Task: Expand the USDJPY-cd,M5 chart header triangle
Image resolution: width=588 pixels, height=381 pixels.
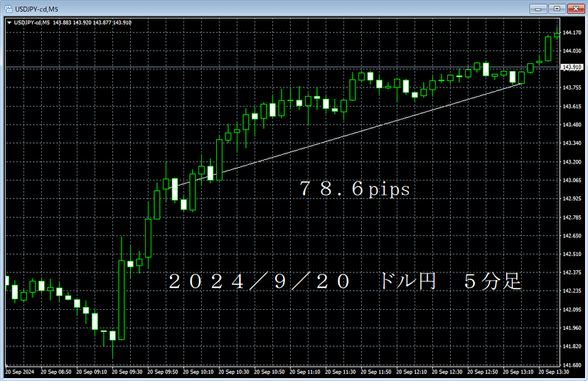Action: pyautogui.click(x=9, y=23)
